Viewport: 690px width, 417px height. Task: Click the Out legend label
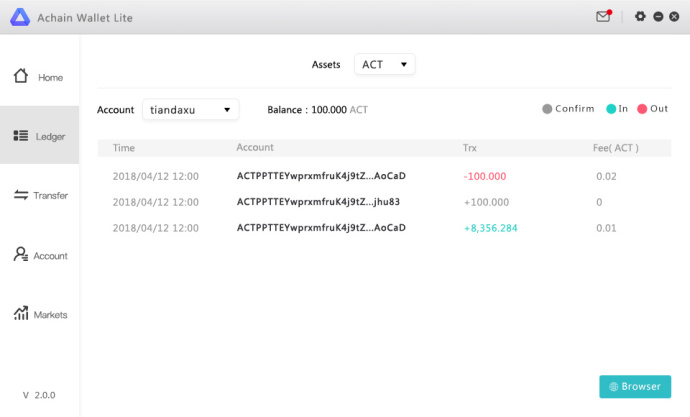[x=659, y=109]
